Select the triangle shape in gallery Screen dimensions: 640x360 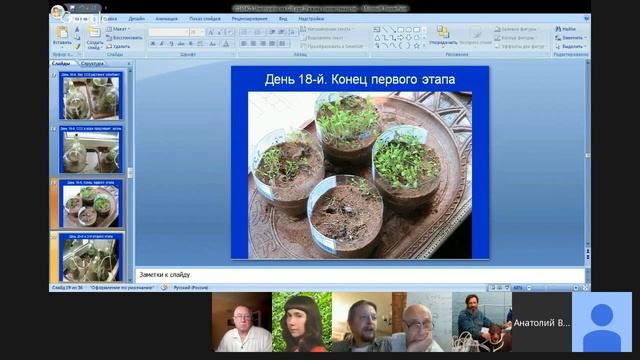click(377, 38)
